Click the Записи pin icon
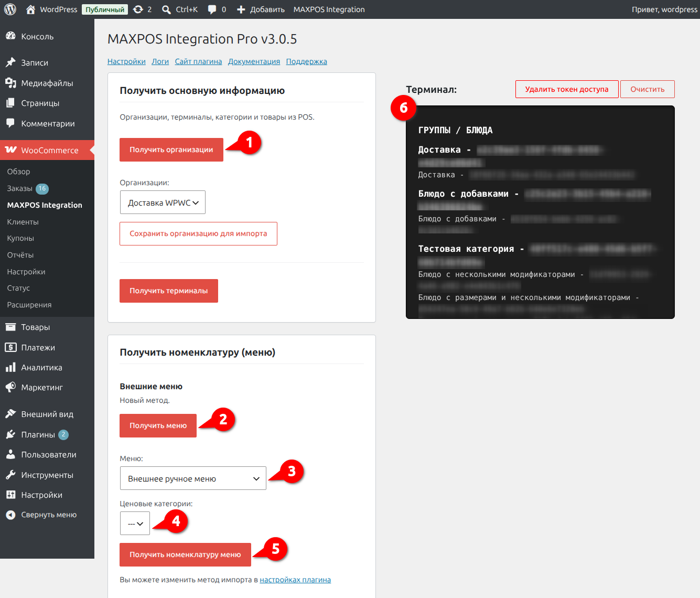 10,62
